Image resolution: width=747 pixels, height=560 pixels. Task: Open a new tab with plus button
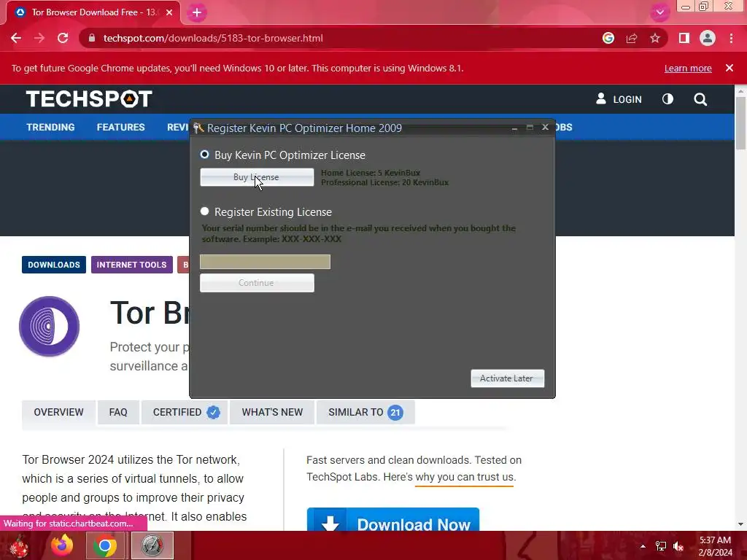(x=197, y=13)
